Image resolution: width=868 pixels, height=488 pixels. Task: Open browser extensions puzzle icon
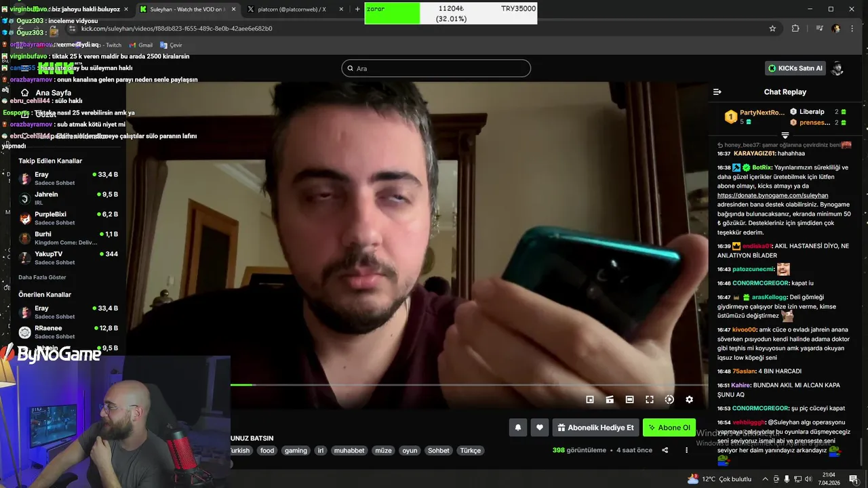(795, 28)
